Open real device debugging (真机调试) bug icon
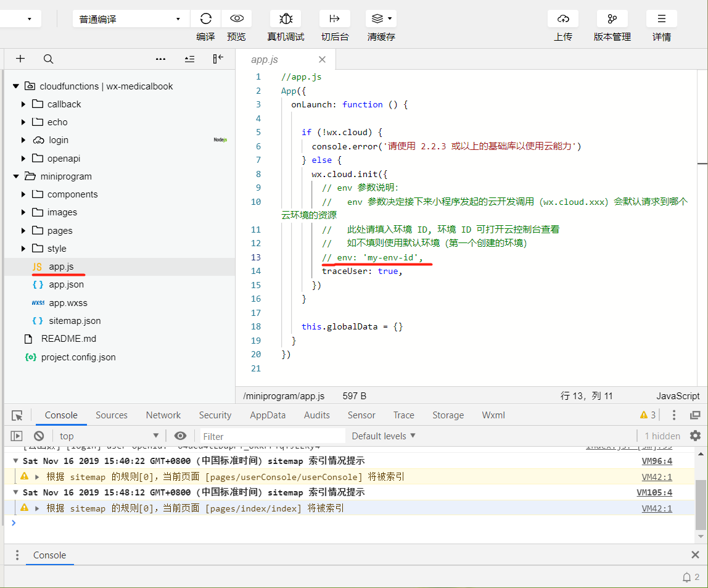Image resolution: width=708 pixels, height=588 pixels. coord(286,19)
